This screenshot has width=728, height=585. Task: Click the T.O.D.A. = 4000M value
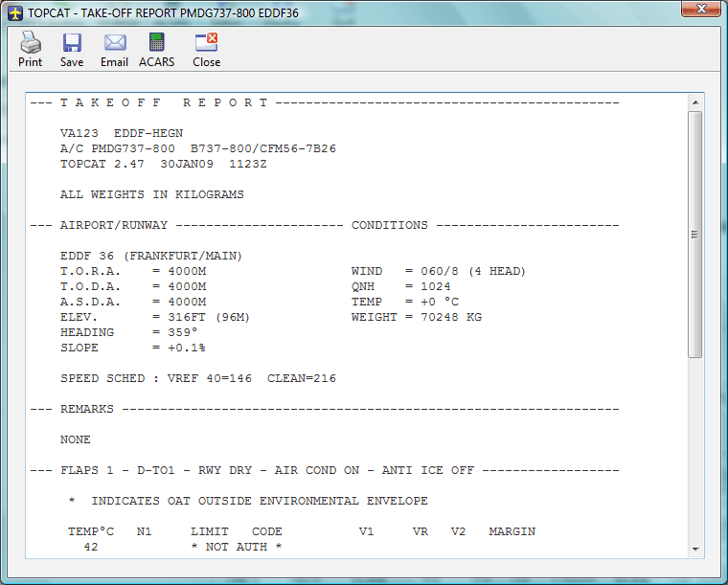(187, 286)
